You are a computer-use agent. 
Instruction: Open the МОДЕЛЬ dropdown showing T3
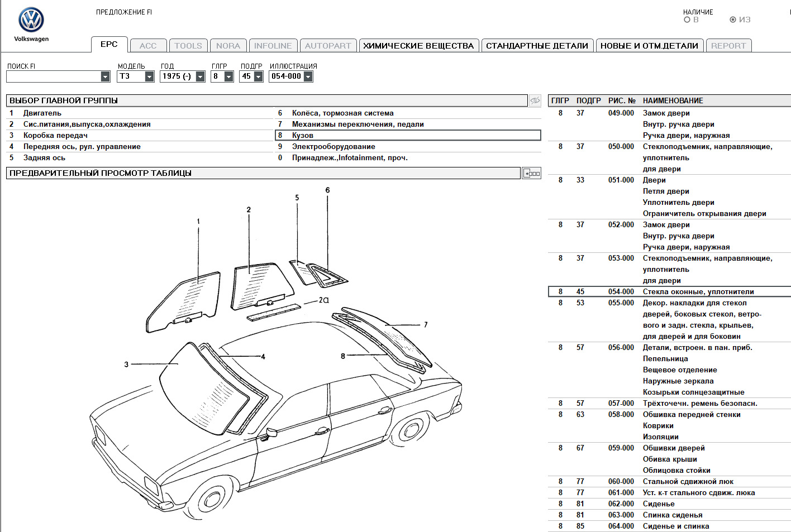(149, 76)
